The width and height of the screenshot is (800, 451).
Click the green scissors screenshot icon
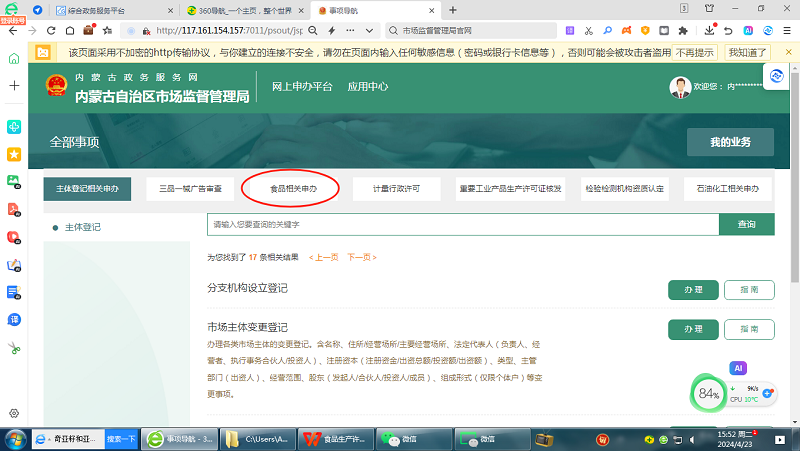coord(14,349)
